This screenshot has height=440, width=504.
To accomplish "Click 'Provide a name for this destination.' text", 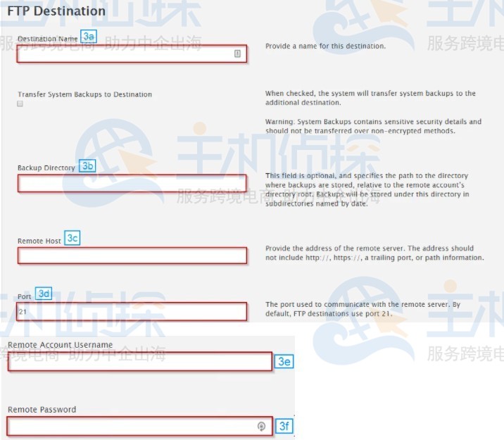I will (x=325, y=46).
